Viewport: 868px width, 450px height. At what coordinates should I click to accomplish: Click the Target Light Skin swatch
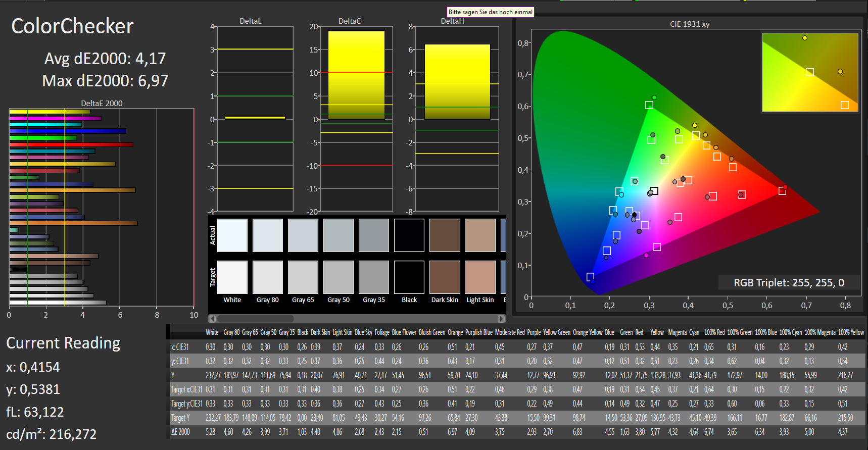click(480, 277)
